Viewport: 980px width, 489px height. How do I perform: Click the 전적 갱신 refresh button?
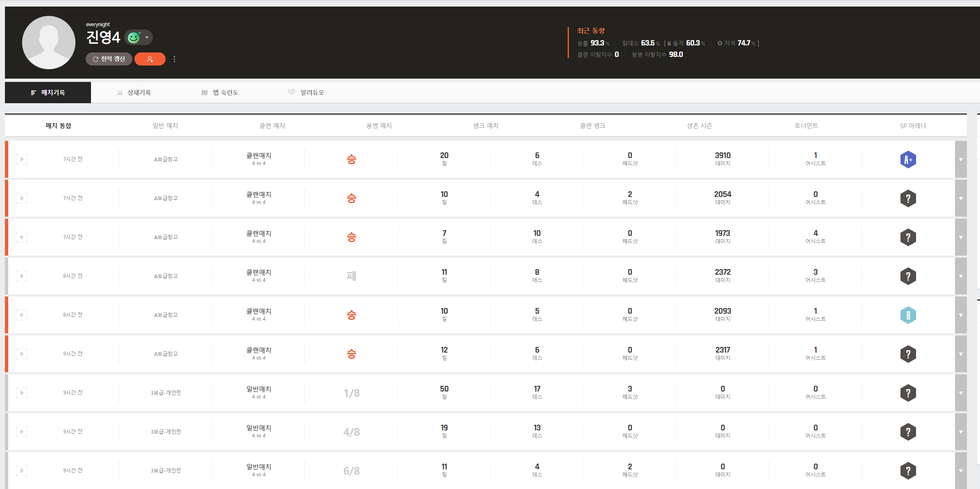(109, 59)
